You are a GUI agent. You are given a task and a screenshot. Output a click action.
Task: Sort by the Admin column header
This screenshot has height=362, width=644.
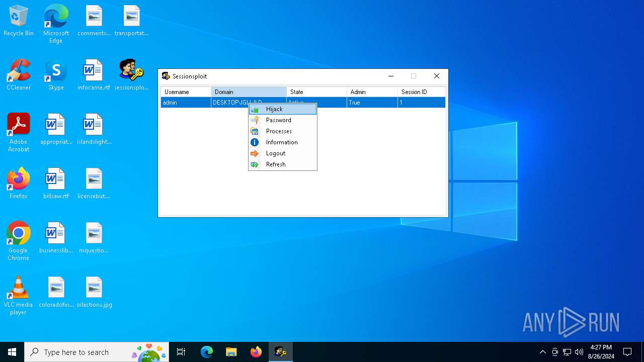pyautogui.click(x=372, y=92)
